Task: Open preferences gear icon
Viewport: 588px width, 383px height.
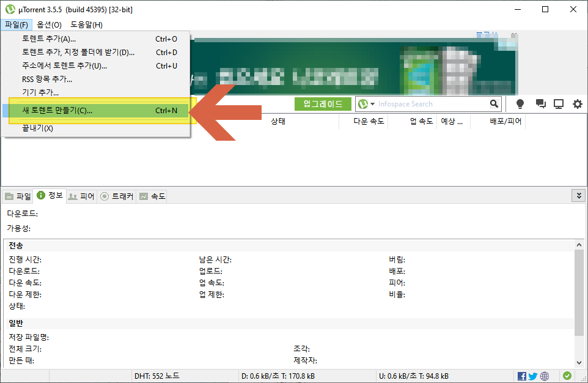Action: tap(578, 104)
